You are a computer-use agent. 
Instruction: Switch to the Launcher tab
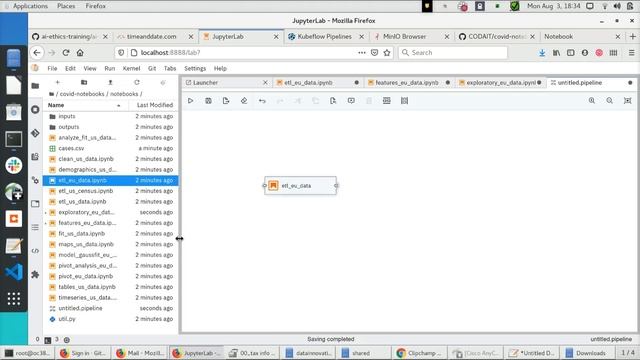(227, 82)
